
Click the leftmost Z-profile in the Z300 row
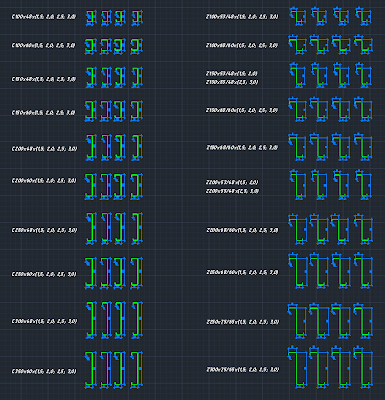tap(297, 367)
